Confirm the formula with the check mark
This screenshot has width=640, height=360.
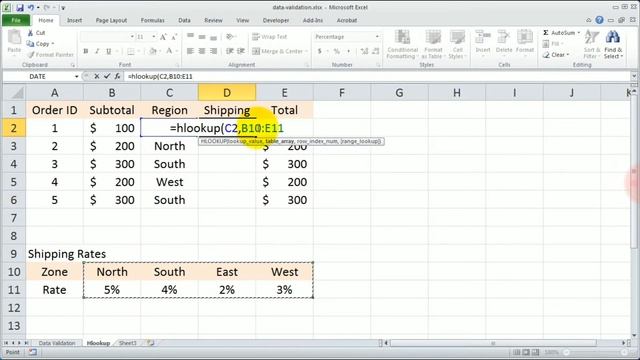[x=107, y=76]
